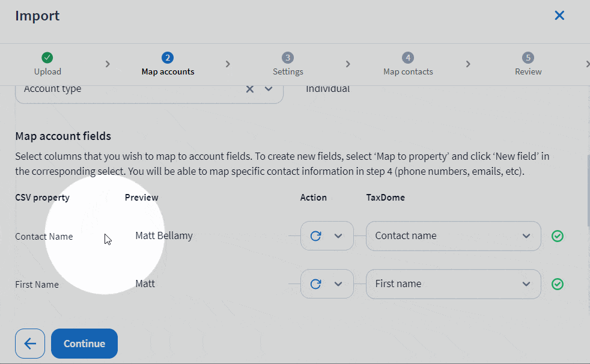
Task: Click the completed Upload step checkmark
Action: tap(47, 58)
